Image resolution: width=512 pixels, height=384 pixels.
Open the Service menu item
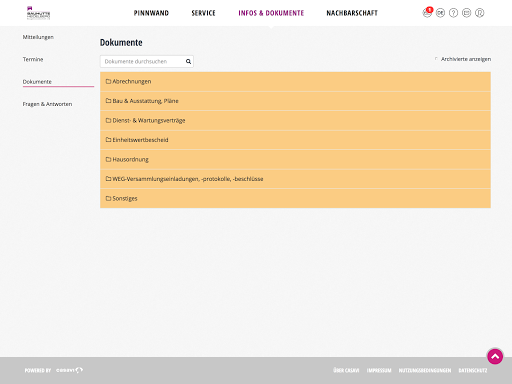203,13
